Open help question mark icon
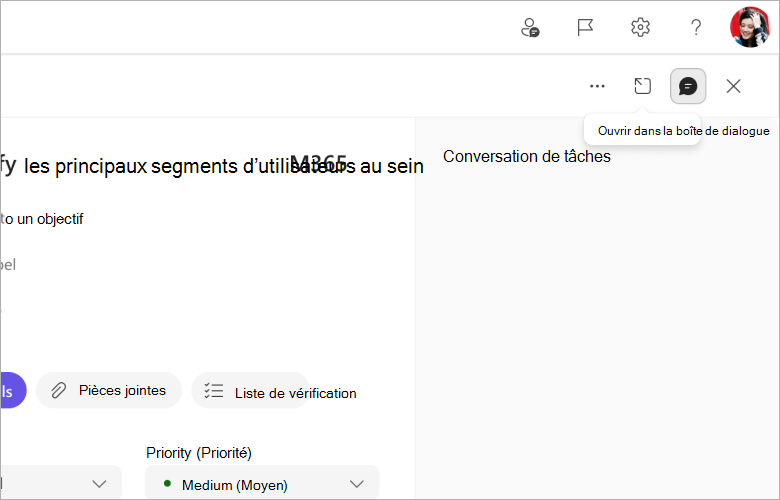The width and height of the screenshot is (780, 500). (696, 27)
